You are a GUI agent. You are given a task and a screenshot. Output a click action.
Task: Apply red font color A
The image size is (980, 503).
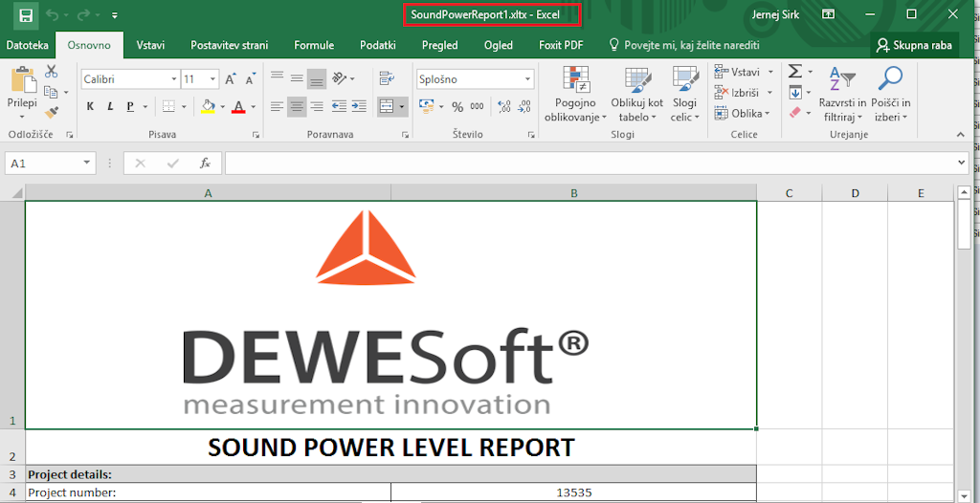(238, 107)
